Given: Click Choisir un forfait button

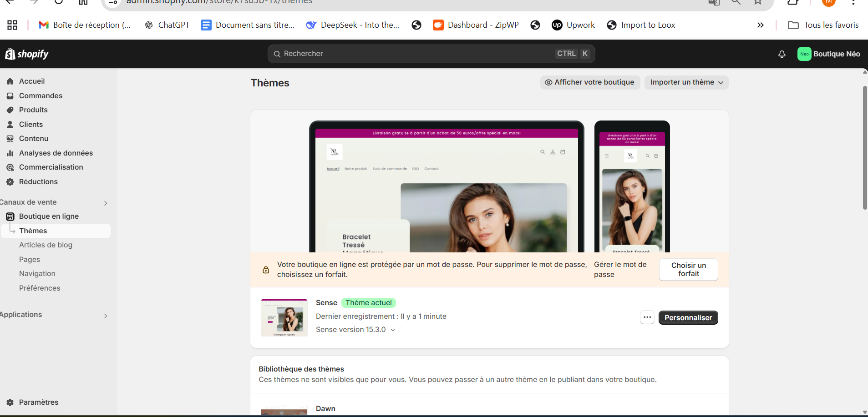Looking at the screenshot, I should tap(688, 270).
